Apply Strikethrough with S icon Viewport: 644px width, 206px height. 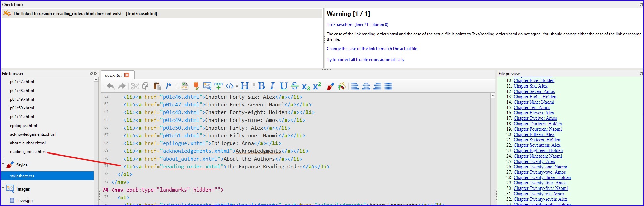tap(295, 86)
